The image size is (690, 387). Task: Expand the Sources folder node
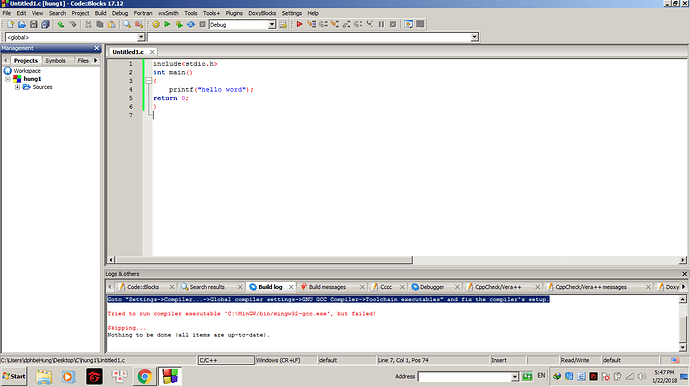coord(17,87)
